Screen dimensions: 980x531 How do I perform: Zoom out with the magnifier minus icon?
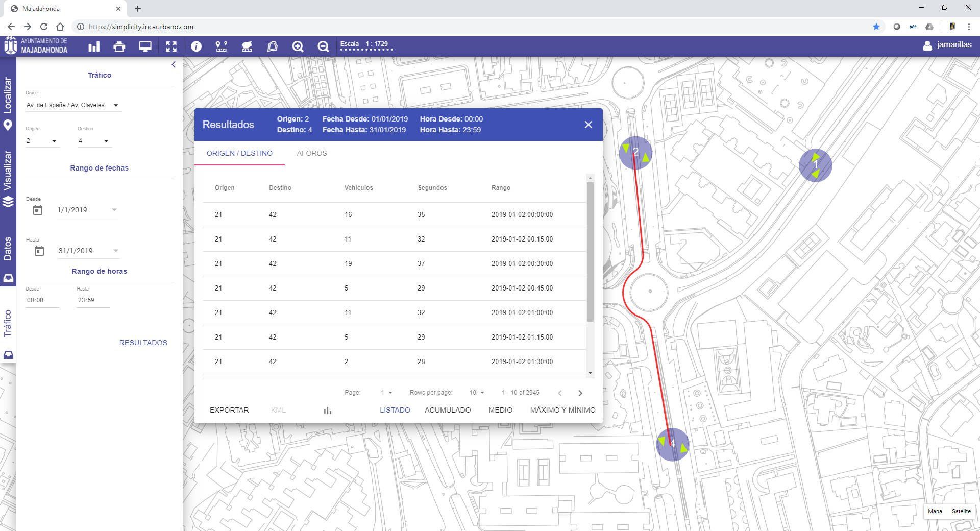323,47
